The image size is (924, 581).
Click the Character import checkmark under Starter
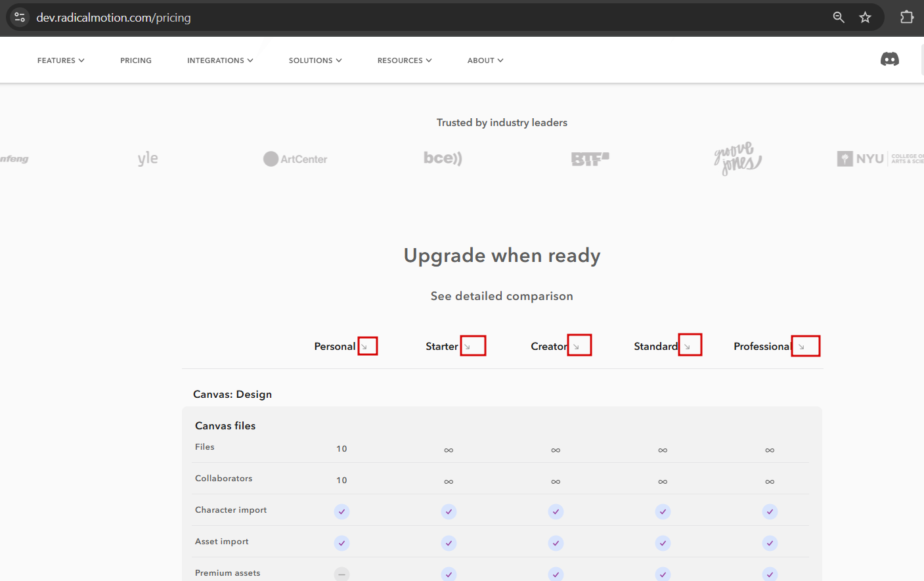tap(449, 511)
